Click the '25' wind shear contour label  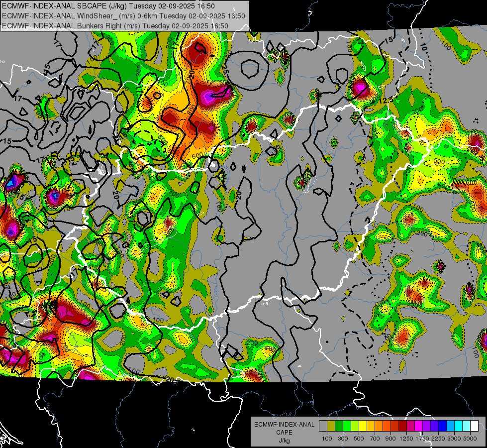pos(225,70)
